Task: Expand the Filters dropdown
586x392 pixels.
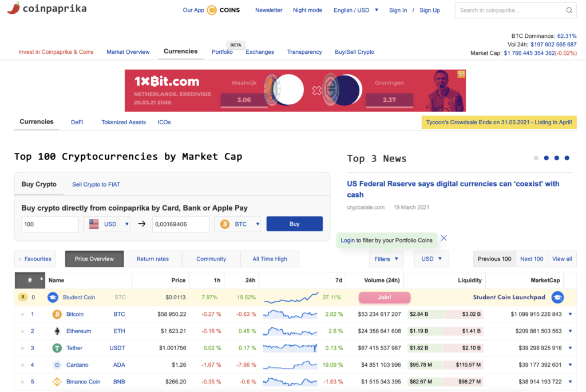Action: coord(386,259)
